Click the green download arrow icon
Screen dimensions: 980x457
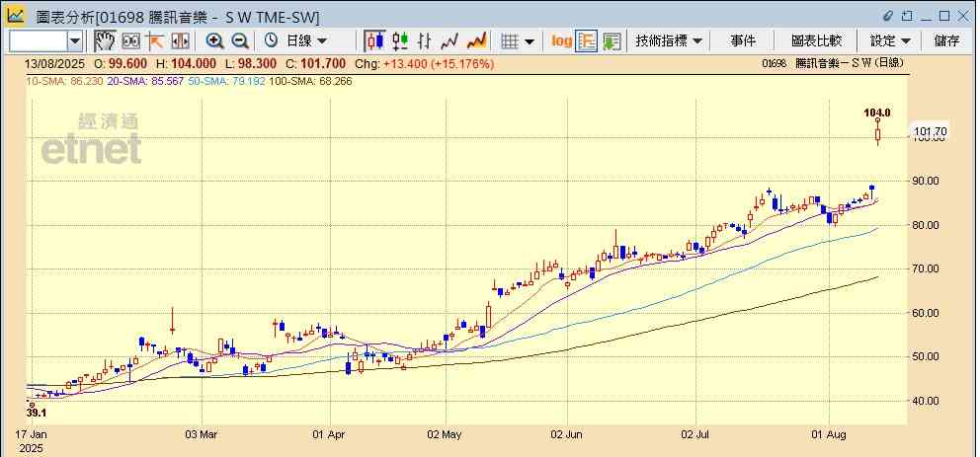coord(612,41)
